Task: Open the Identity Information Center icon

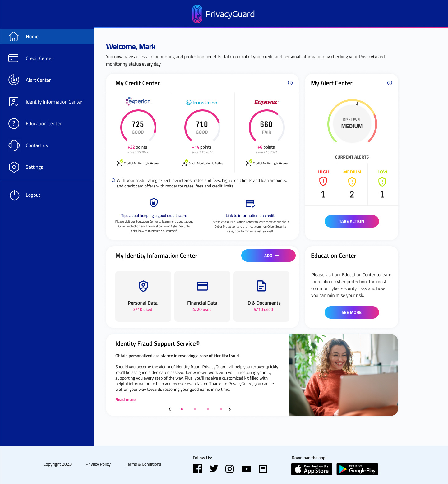Action: (x=13, y=102)
